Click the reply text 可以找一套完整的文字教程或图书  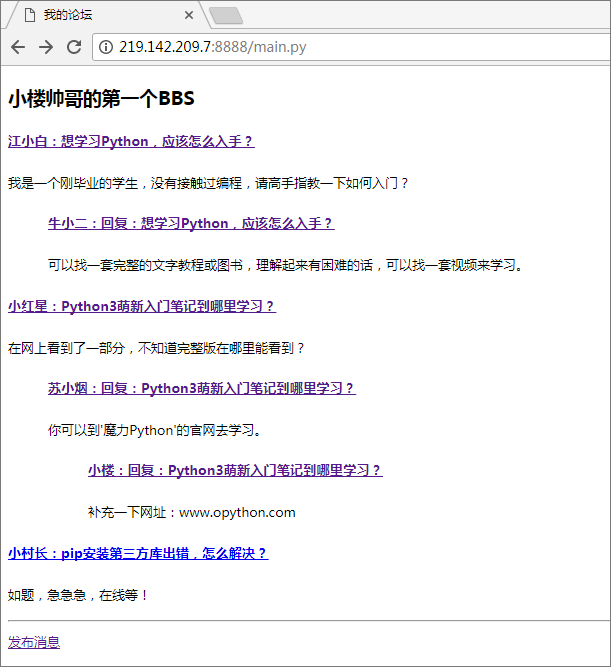click(x=145, y=265)
